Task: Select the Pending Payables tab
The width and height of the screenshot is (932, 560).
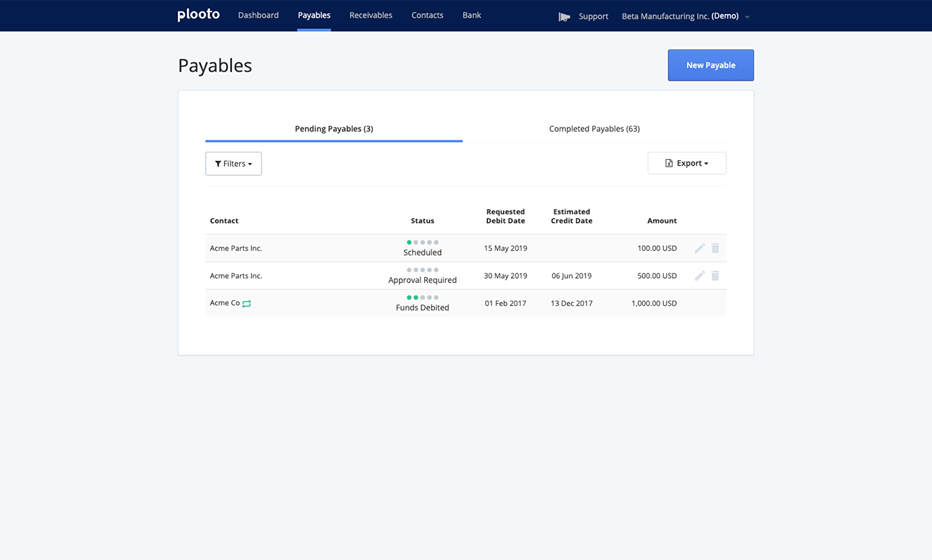Action: [333, 129]
